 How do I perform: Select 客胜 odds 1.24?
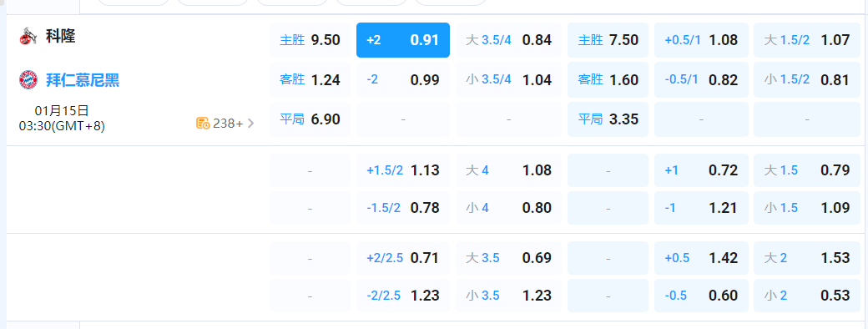310,80
